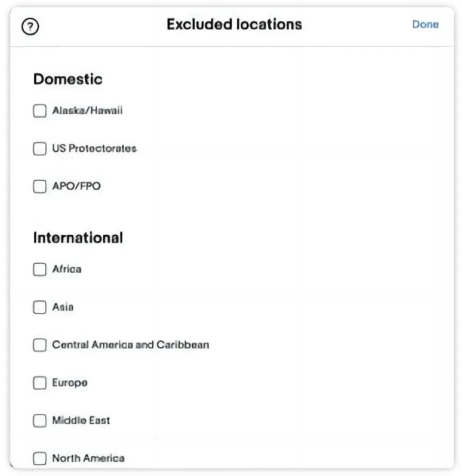The height and width of the screenshot is (476, 462).
Task: Check the Central America and Caribbean box
Action: point(40,345)
